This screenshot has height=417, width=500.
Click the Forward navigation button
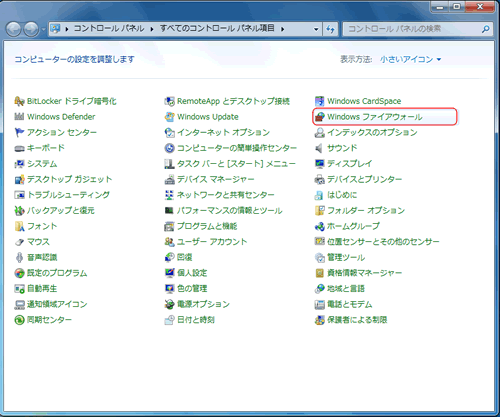(x=31, y=29)
